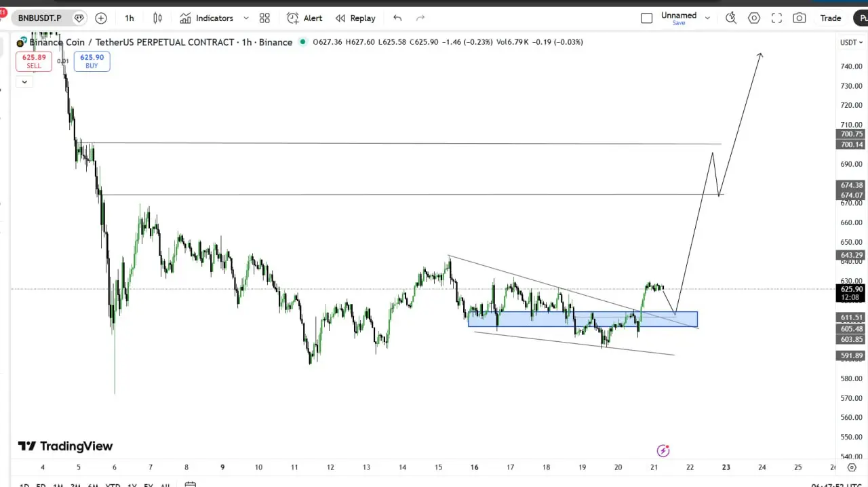
Task: Click the BNB coin logo in legend
Action: [21, 43]
